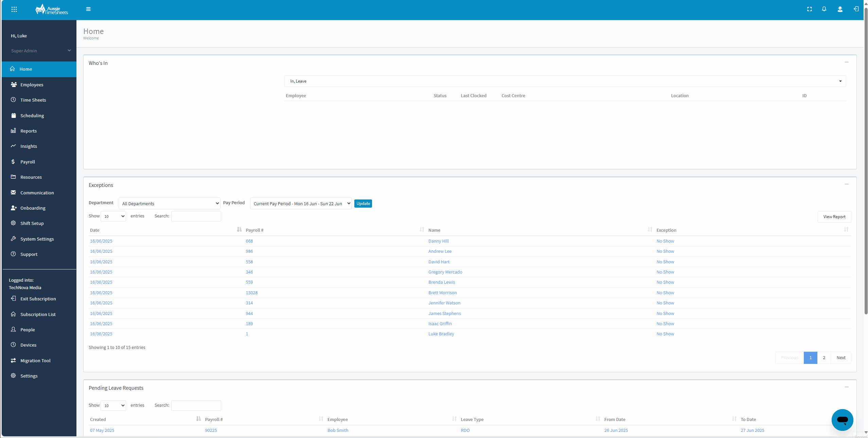Open the chat bubble in the bottom corner
Viewport: 868px width, 438px height.
click(x=842, y=420)
